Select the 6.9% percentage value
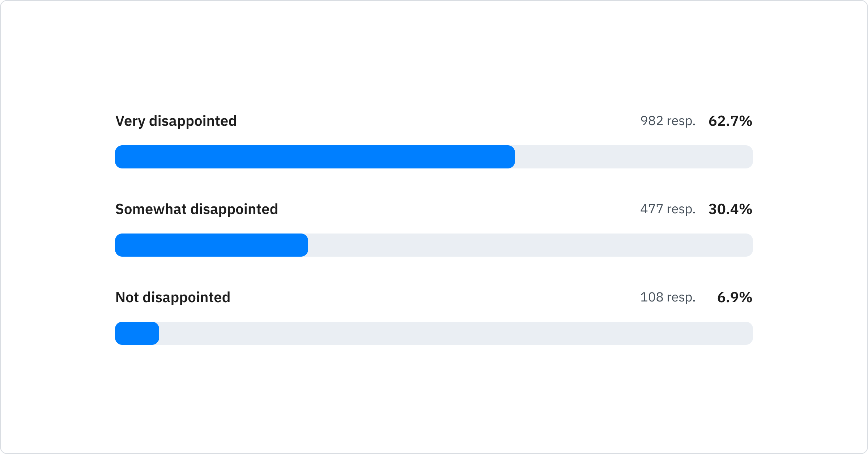 735,297
